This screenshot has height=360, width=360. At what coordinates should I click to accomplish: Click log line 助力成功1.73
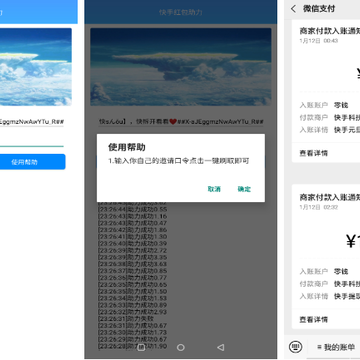(132, 332)
